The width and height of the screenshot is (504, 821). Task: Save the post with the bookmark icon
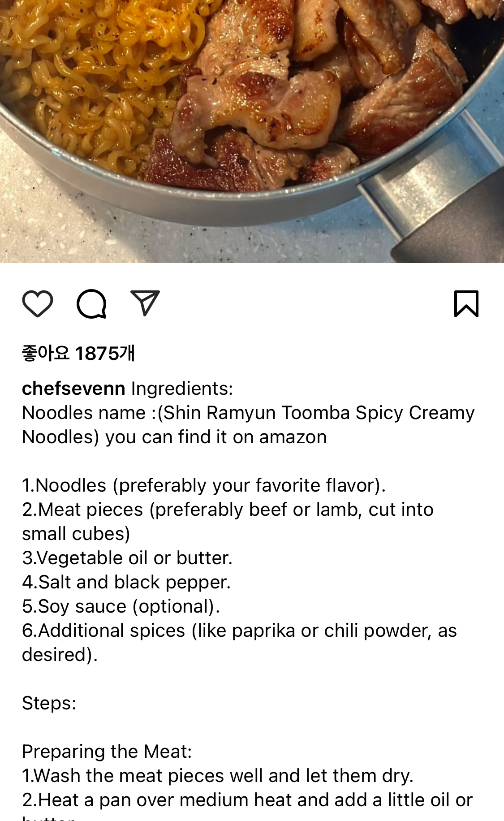466,304
